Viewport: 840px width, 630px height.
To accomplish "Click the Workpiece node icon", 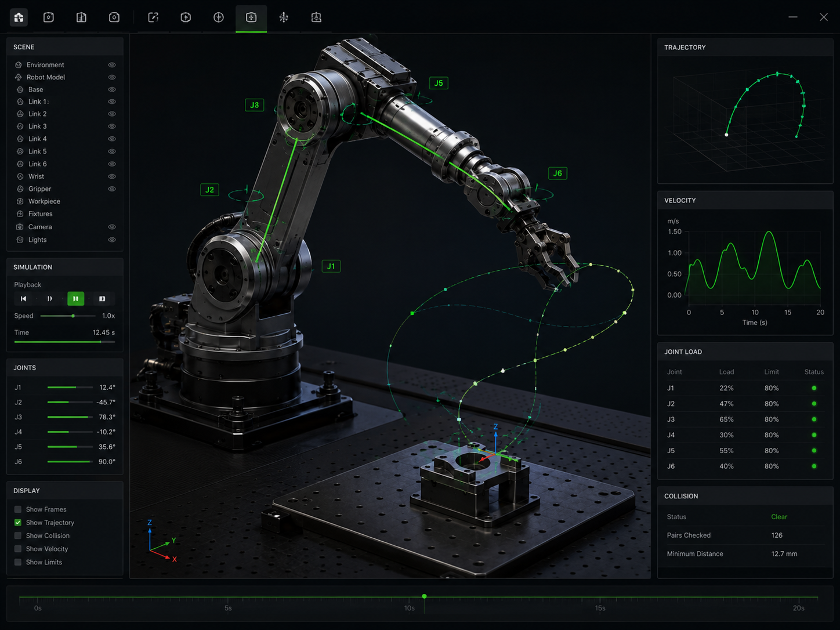I will click(20, 201).
